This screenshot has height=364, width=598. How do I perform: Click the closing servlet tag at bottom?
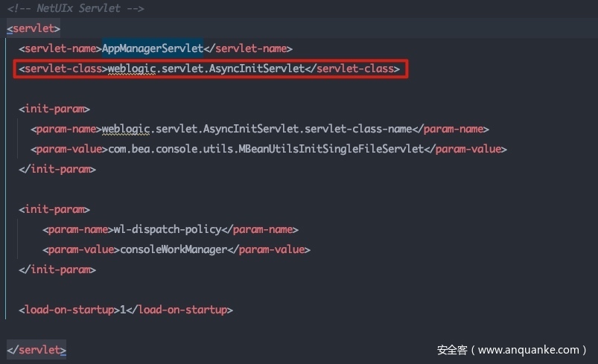pyautogui.click(x=36, y=349)
